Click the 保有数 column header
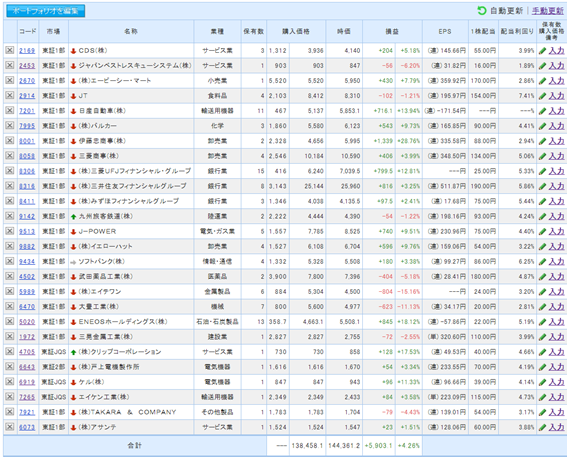Image resolution: width=567 pixels, height=457 pixels. (253, 31)
